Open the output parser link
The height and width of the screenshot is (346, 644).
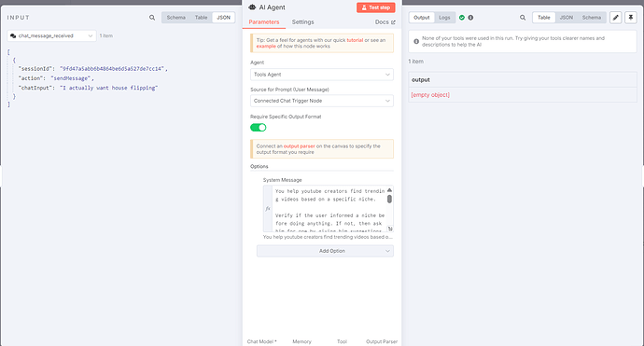tap(299, 146)
